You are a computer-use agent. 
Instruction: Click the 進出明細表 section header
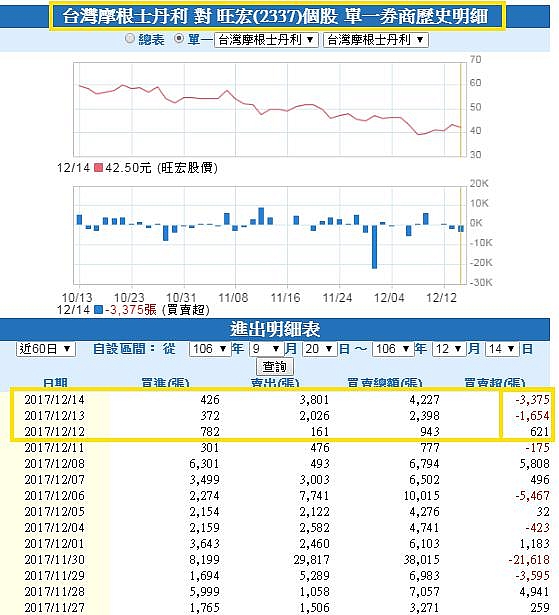point(275,329)
